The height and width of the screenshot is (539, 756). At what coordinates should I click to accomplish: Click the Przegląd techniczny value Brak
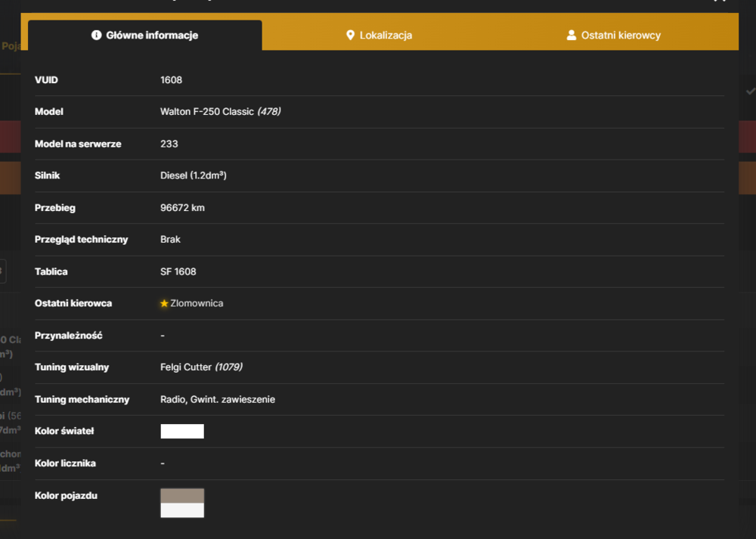(x=170, y=240)
